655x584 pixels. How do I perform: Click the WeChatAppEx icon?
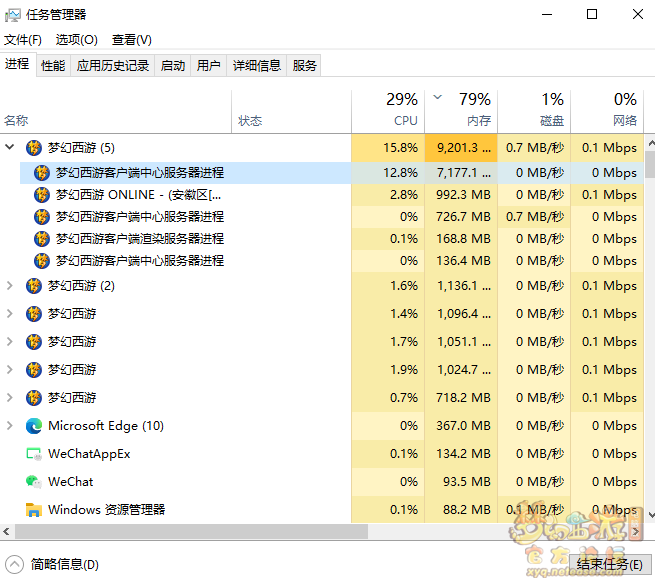tap(34, 454)
